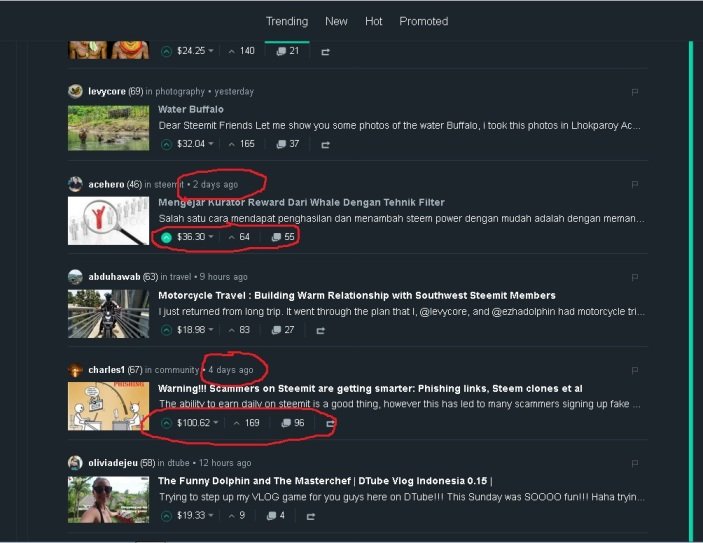Screen dimensions: 703x543
Task: Visit levycore's profile
Action: pyautogui.click(x=107, y=91)
